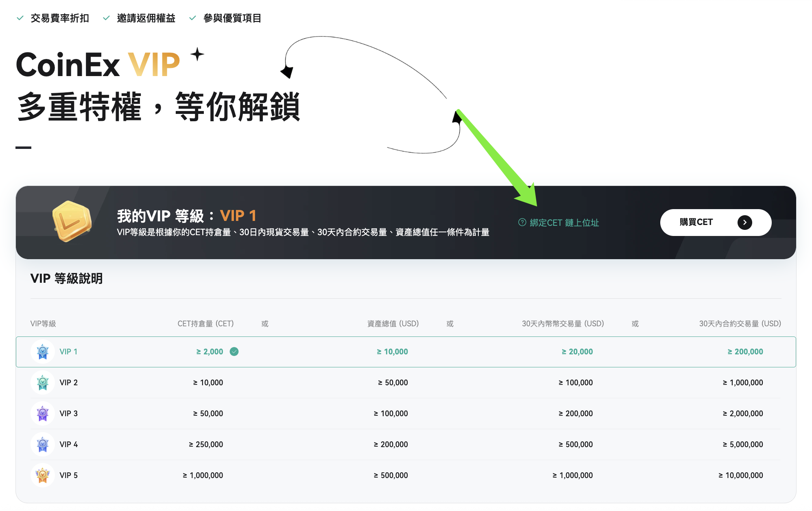Click VIP 1 asset value ≥ 10,000
This screenshot has height=511, width=812.
pos(392,352)
